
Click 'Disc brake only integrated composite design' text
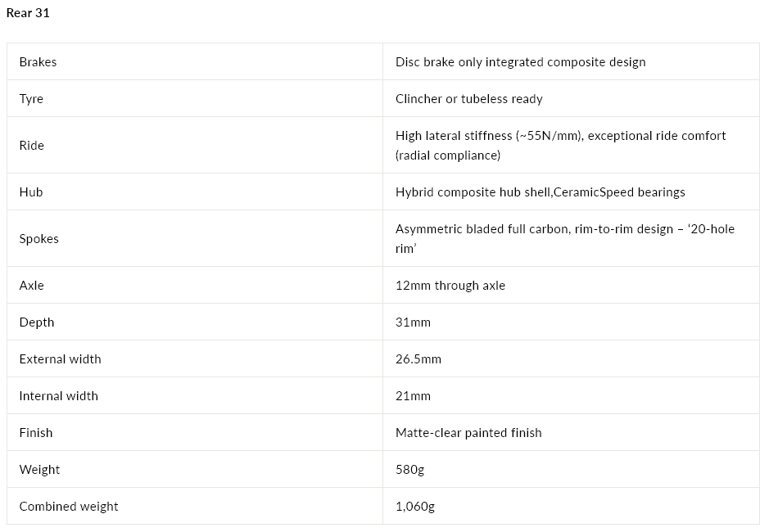pos(520,62)
